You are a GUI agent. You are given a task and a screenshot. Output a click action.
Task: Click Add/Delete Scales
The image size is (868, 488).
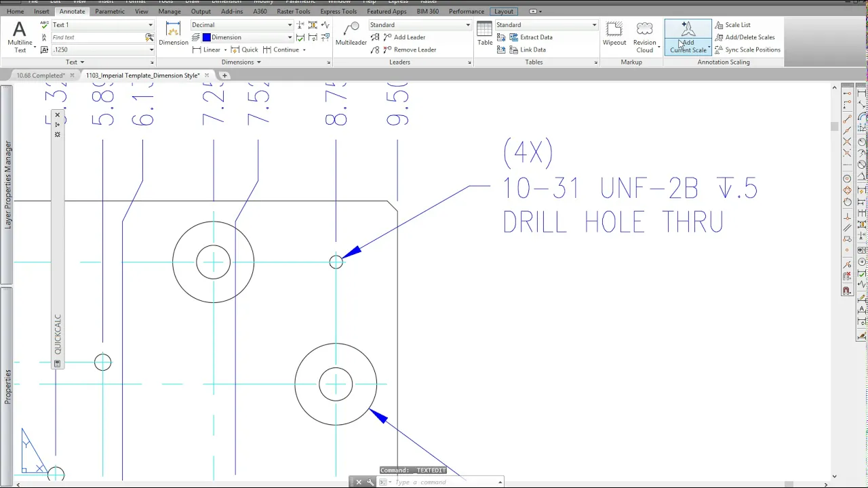click(x=745, y=37)
